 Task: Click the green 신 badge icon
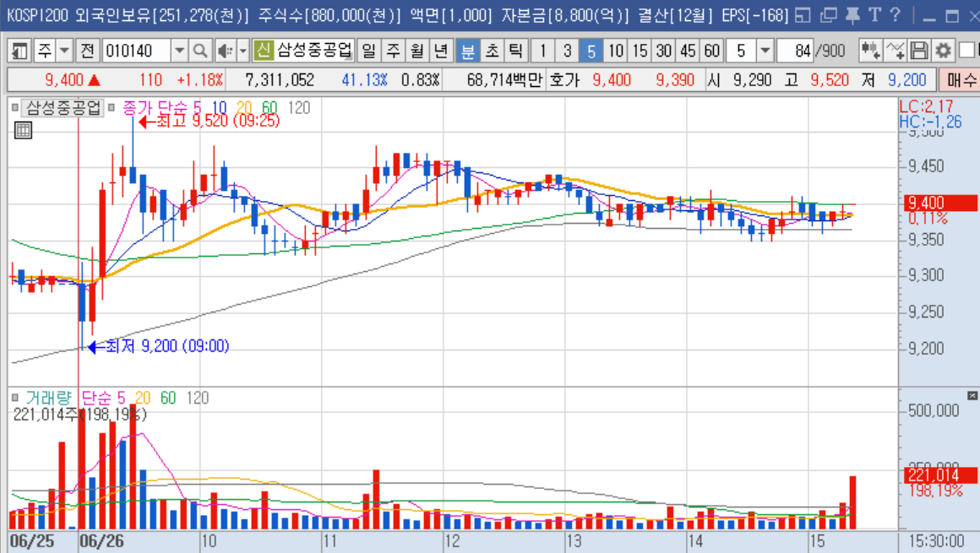pyautogui.click(x=263, y=51)
